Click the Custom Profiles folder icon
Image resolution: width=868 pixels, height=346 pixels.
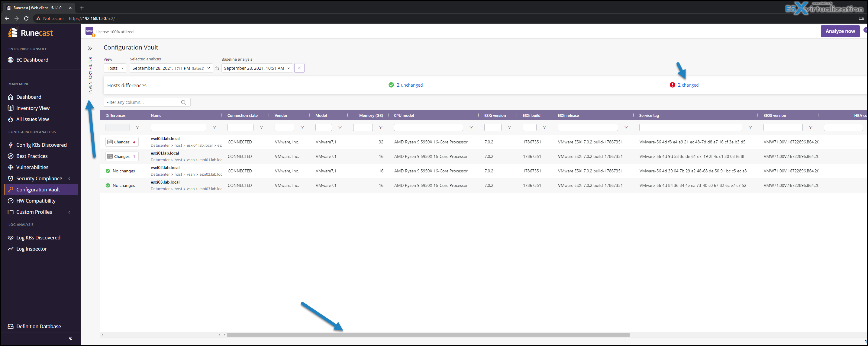click(x=11, y=212)
